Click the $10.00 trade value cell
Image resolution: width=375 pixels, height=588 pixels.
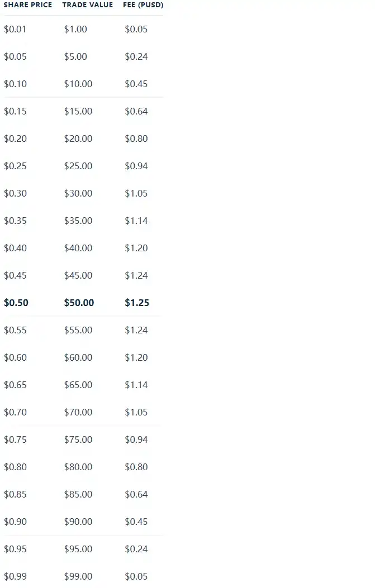[x=78, y=84]
